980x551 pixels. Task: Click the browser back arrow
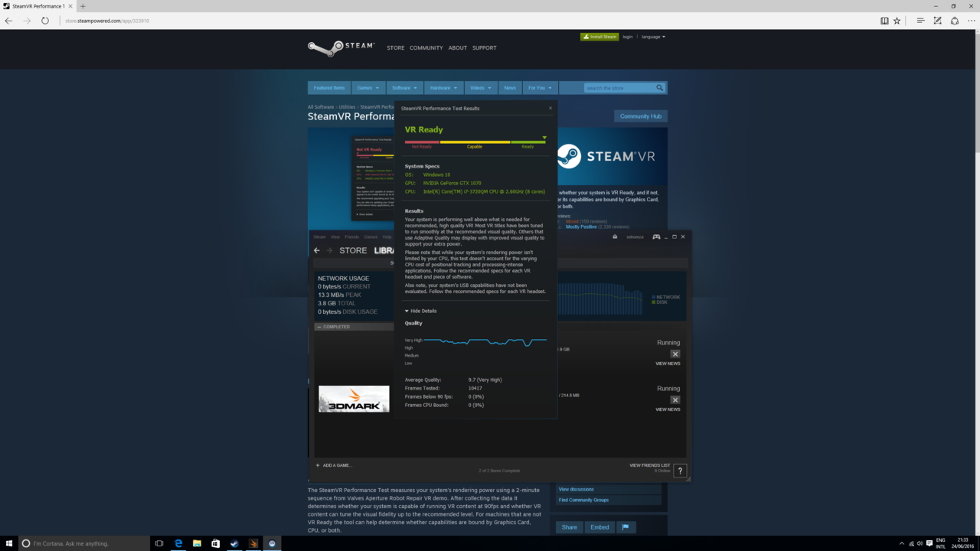[x=9, y=21]
